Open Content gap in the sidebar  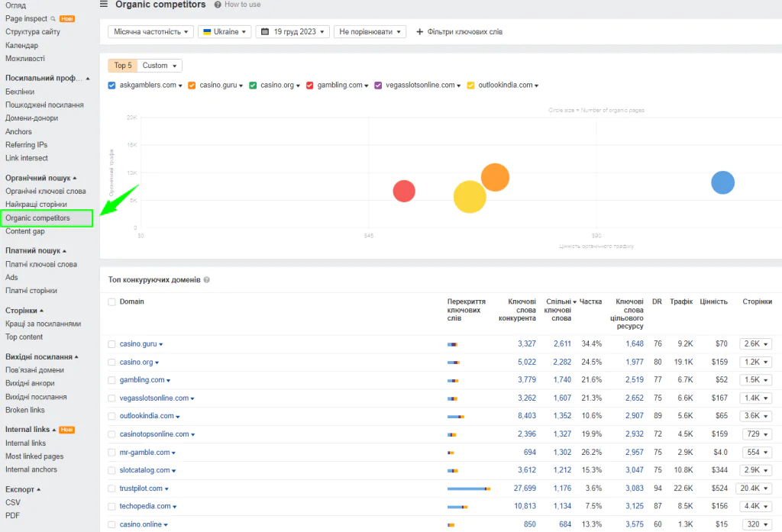tap(25, 231)
